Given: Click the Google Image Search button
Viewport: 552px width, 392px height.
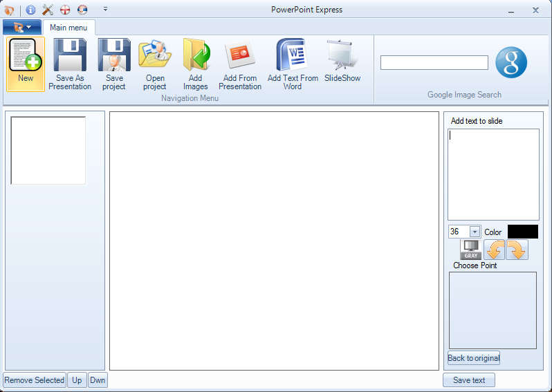Looking at the screenshot, I should [511, 62].
